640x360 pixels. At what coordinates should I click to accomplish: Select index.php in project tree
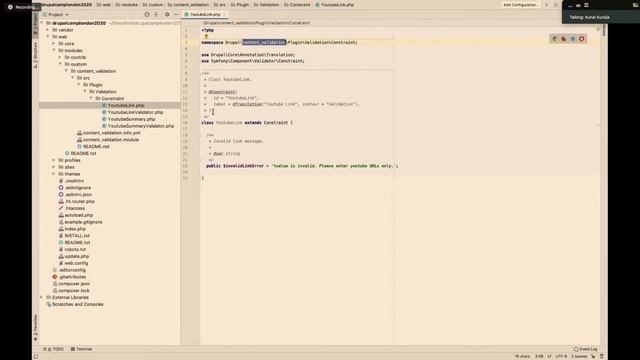click(x=75, y=229)
